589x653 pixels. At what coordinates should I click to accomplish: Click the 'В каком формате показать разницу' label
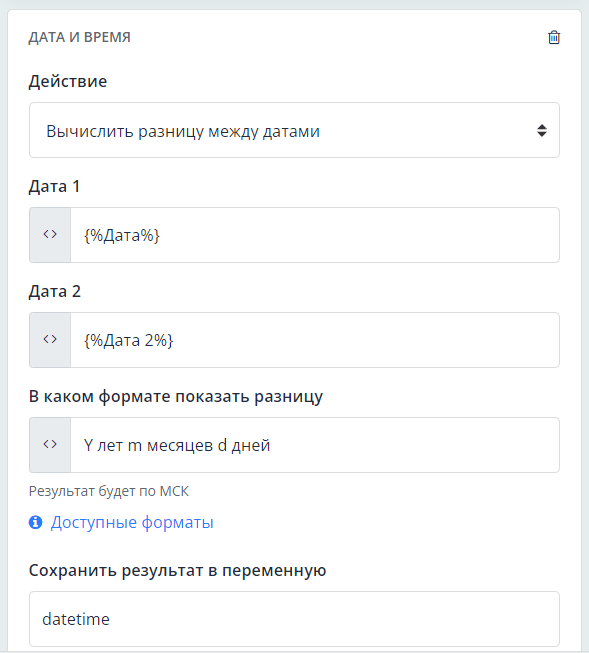(176, 396)
